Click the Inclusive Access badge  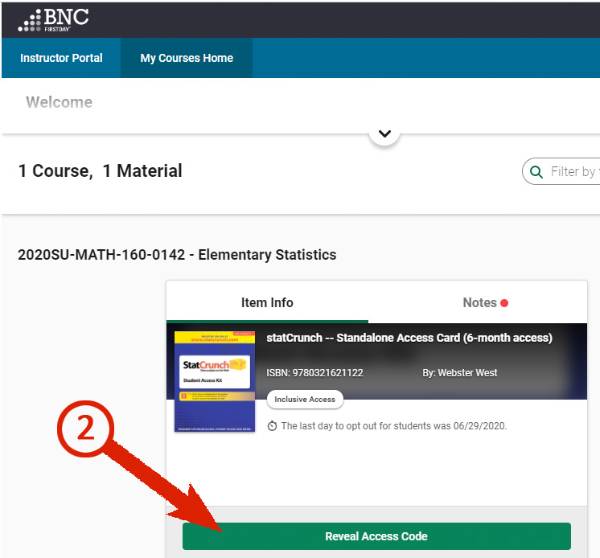305,399
